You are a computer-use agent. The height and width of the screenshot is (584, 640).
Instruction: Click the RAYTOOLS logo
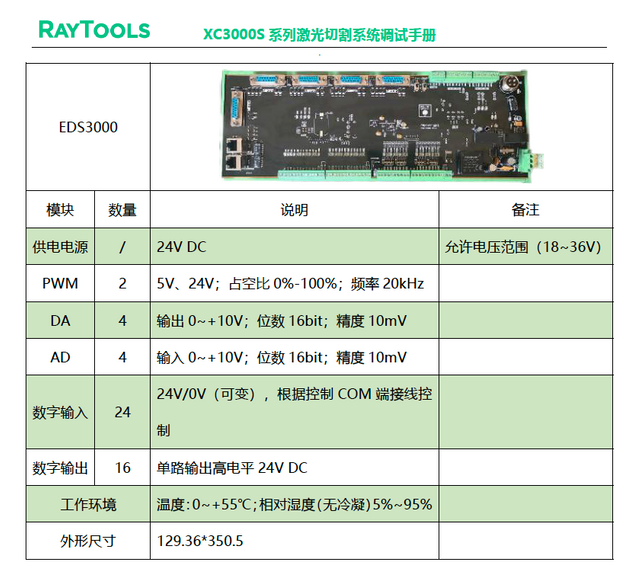click(94, 30)
